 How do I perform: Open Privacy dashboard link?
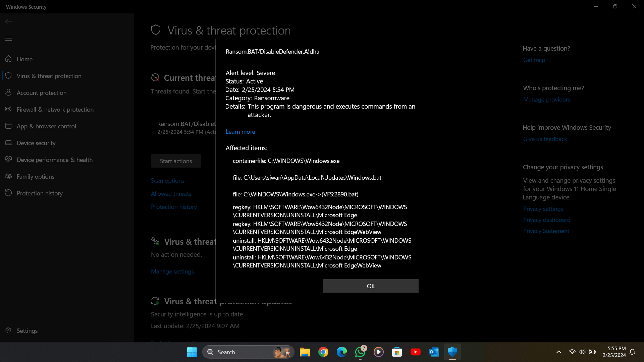click(547, 220)
